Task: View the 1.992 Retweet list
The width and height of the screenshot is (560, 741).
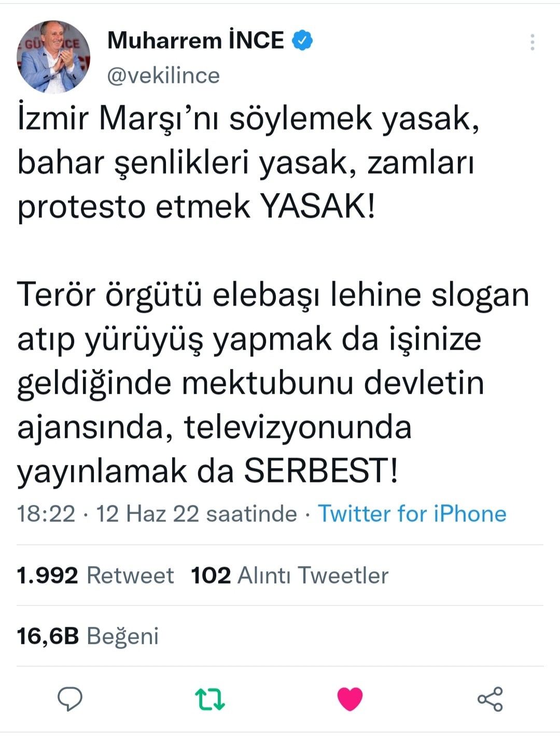Action: 95,575
